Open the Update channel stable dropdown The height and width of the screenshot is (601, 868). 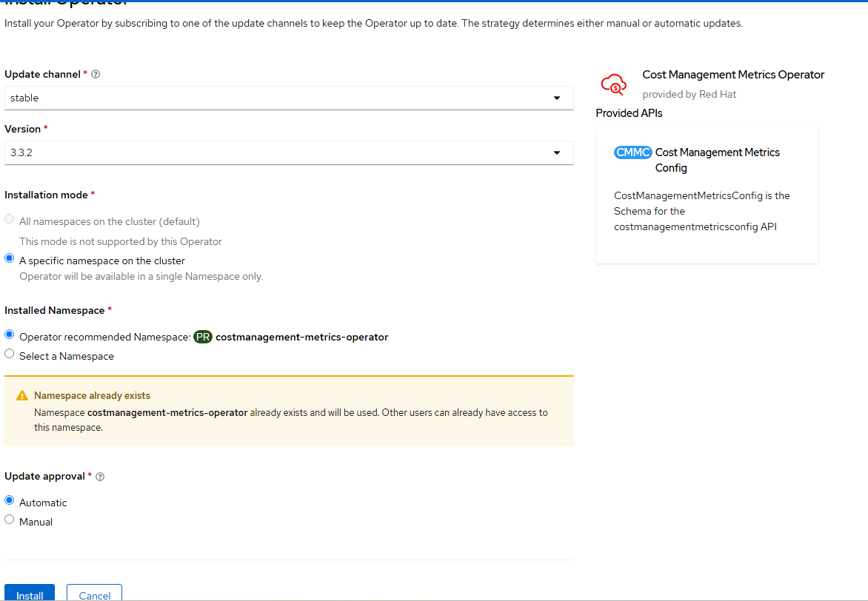(289, 98)
